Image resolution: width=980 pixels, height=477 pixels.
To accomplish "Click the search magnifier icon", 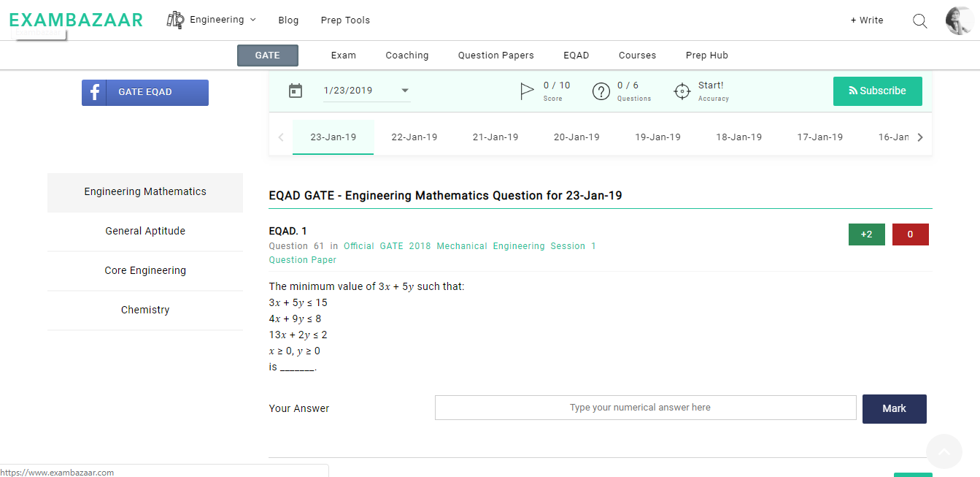I will click(919, 21).
